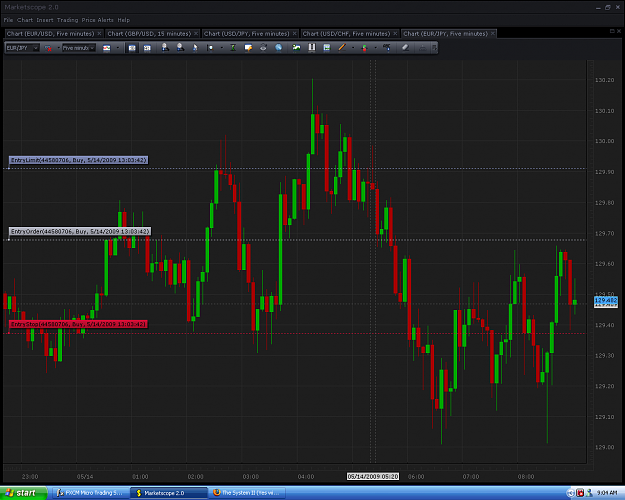The height and width of the screenshot is (500, 625).
Task: Select the cursor pointer tool icon
Action: pos(195,48)
